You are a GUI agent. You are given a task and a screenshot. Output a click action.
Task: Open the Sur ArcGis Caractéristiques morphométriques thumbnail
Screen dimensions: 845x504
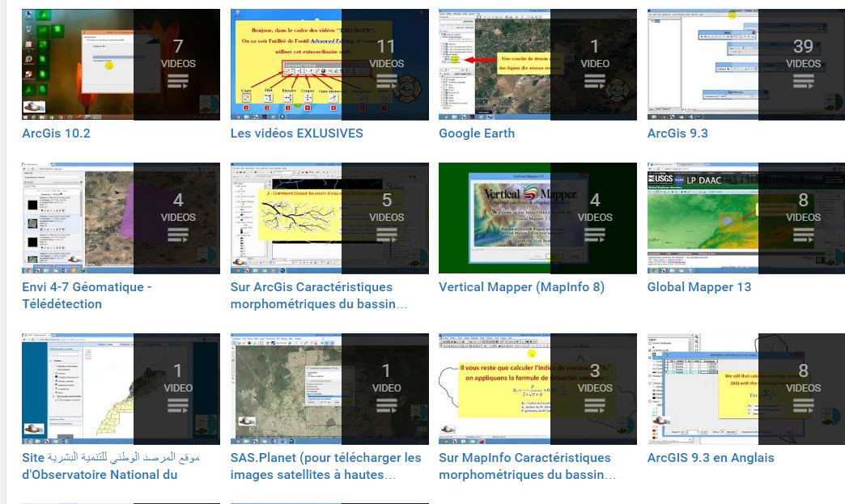pyautogui.click(x=329, y=218)
